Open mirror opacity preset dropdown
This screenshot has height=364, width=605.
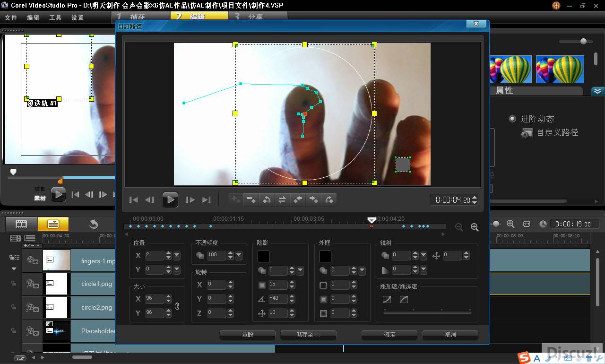(423, 255)
